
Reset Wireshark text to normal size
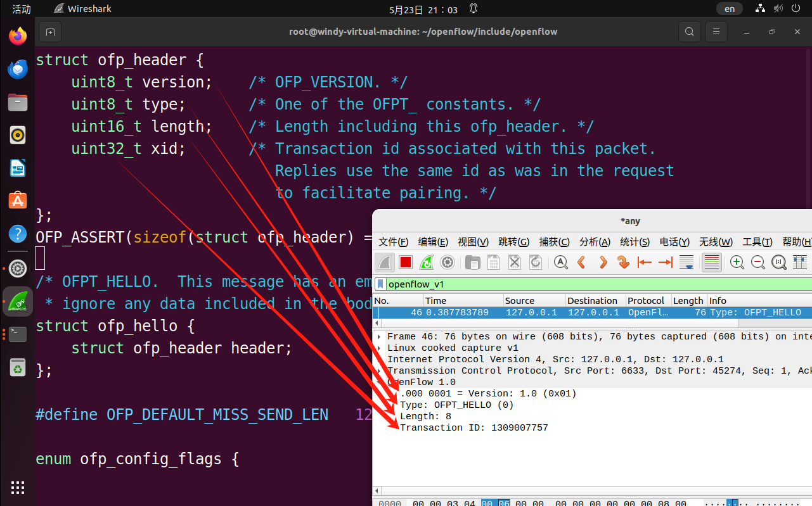(779, 262)
